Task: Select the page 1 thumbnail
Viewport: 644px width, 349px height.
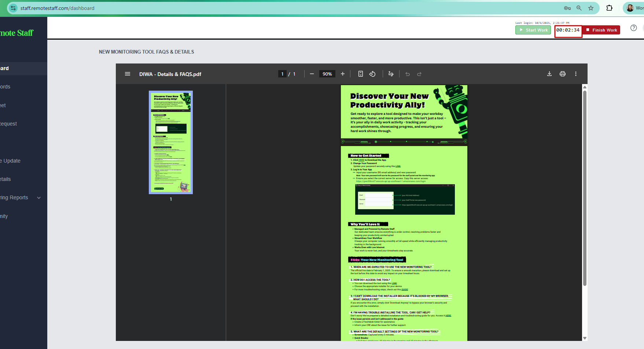Action: click(x=171, y=142)
